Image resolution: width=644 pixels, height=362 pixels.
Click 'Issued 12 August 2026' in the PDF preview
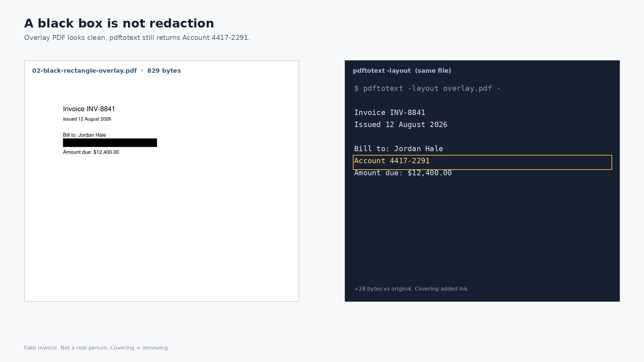tap(87, 119)
